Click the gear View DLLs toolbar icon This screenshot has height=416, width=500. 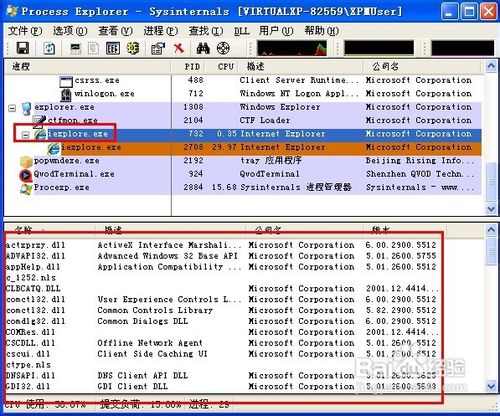click(133, 48)
